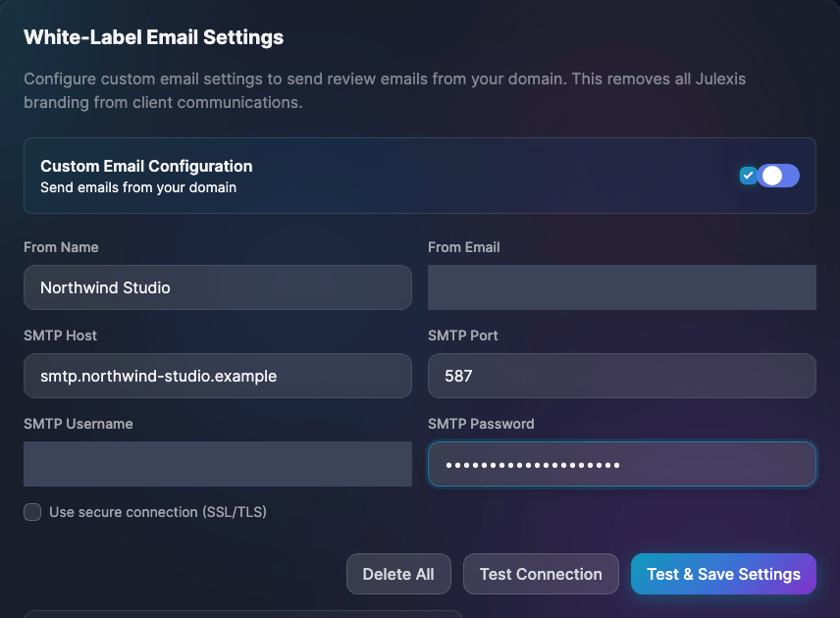Image resolution: width=840 pixels, height=618 pixels.
Task: Click the SMTP Port label
Action: [x=463, y=335]
